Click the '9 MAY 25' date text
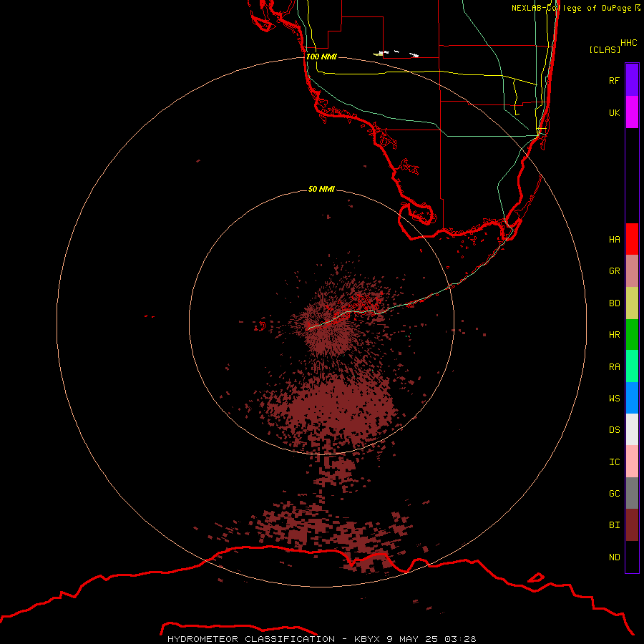The image size is (644, 644). click(x=412, y=639)
